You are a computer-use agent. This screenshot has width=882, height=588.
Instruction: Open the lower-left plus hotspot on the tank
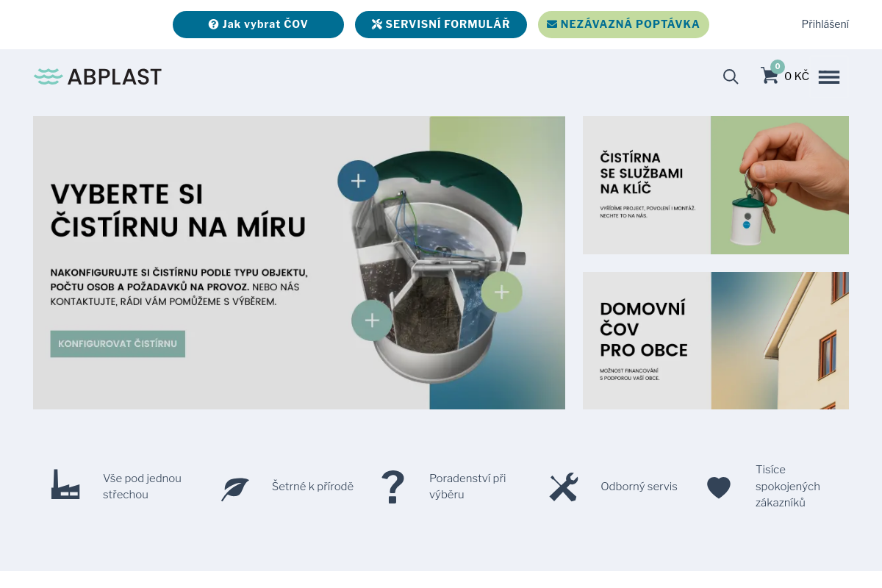click(371, 320)
